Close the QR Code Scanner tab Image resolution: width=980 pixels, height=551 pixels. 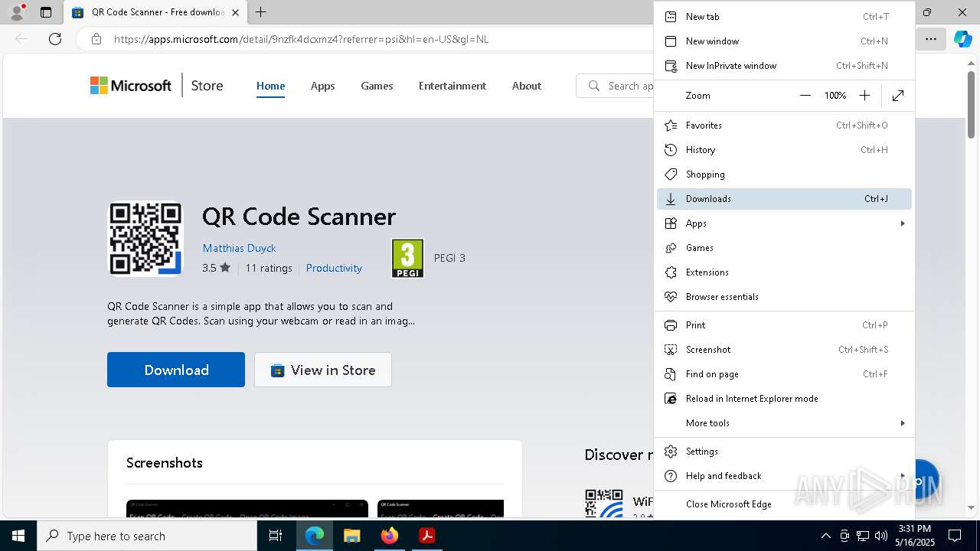[235, 12]
